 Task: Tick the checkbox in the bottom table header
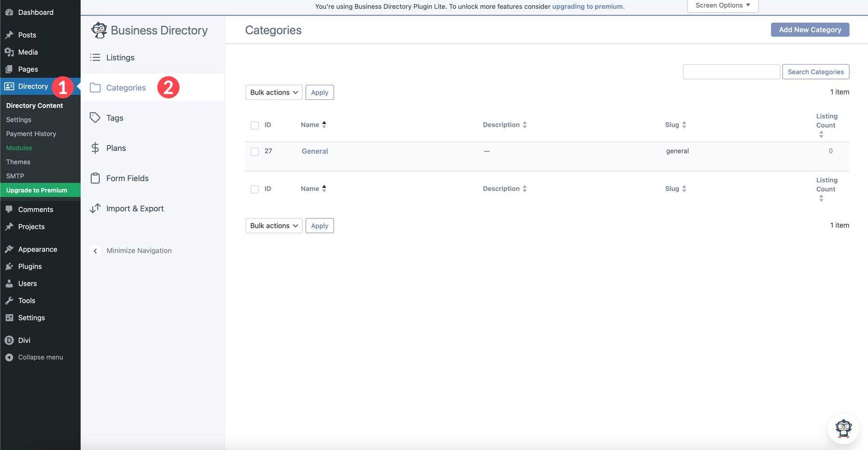255,189
